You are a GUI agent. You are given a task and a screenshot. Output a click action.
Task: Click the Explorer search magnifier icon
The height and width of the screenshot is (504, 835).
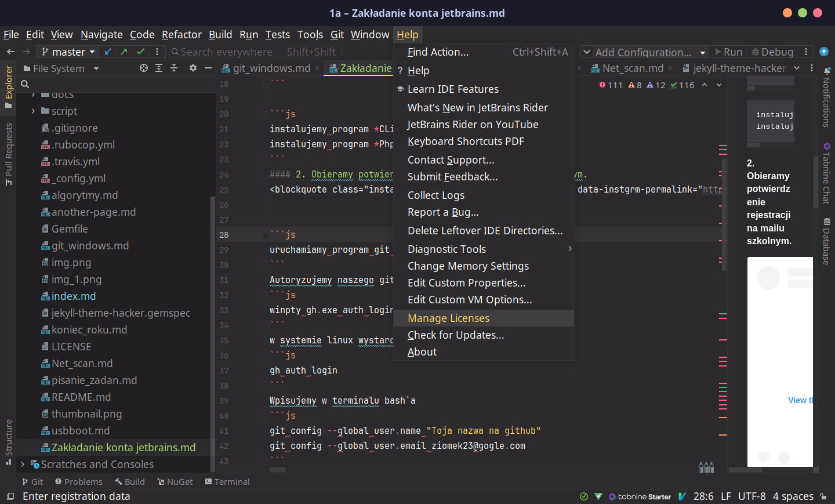[x=25, y=84]
